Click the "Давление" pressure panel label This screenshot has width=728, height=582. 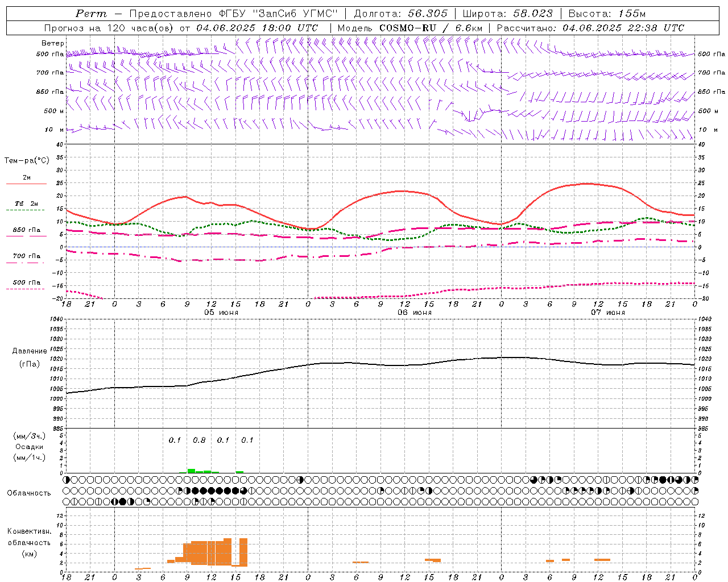[x=30, y=351]
